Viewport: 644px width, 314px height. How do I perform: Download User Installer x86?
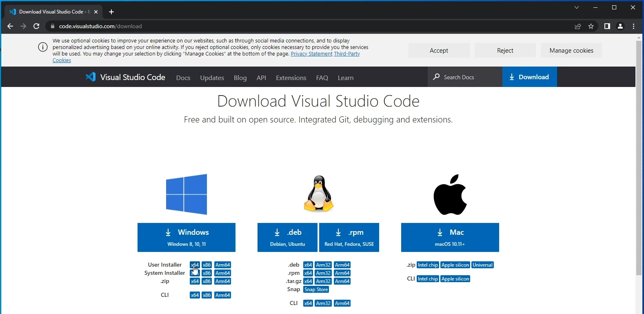[207, 265]
